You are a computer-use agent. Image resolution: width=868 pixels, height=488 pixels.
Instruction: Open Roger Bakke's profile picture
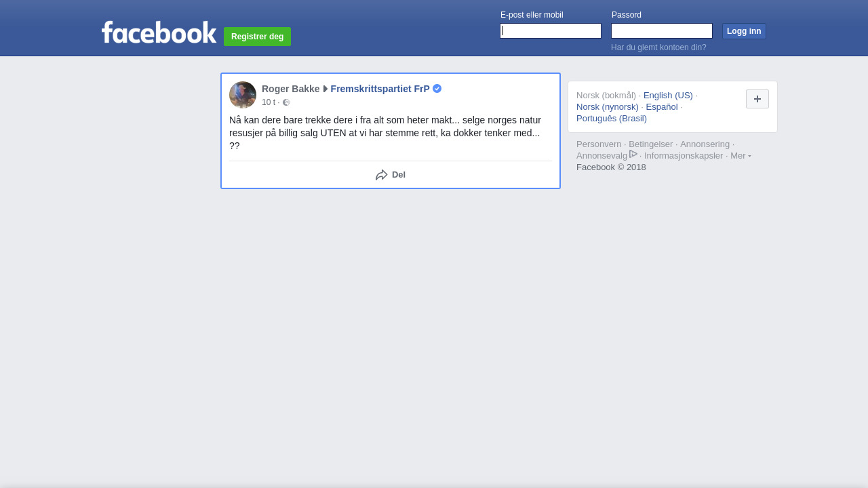(x=243, y=95)
